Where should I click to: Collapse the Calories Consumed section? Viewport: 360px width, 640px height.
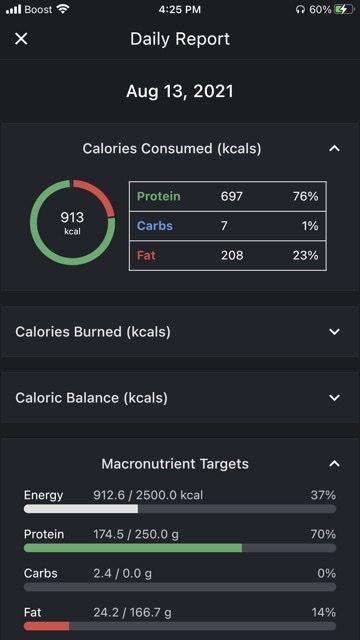pyautogui.click(x=334, y=149)
